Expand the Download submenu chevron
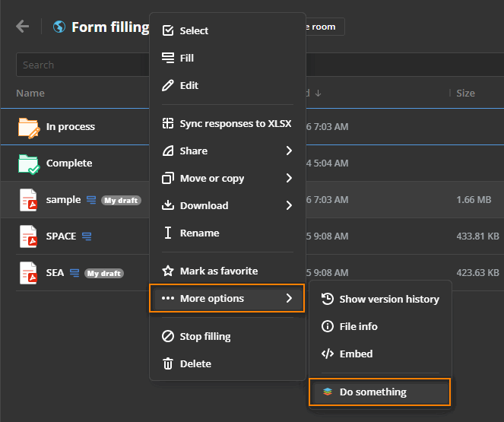The width and height of the screenshot is (504, 422). [x=289, y=205]
